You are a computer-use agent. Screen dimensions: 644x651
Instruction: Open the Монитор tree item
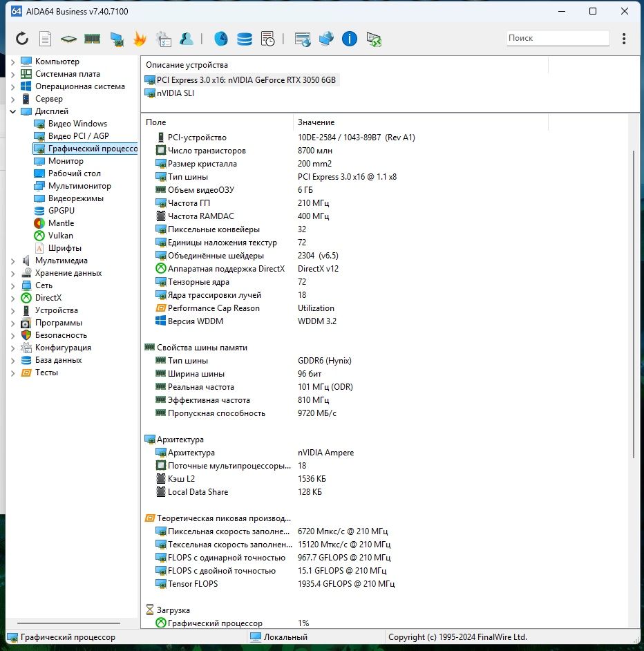[x=59, y=161]
